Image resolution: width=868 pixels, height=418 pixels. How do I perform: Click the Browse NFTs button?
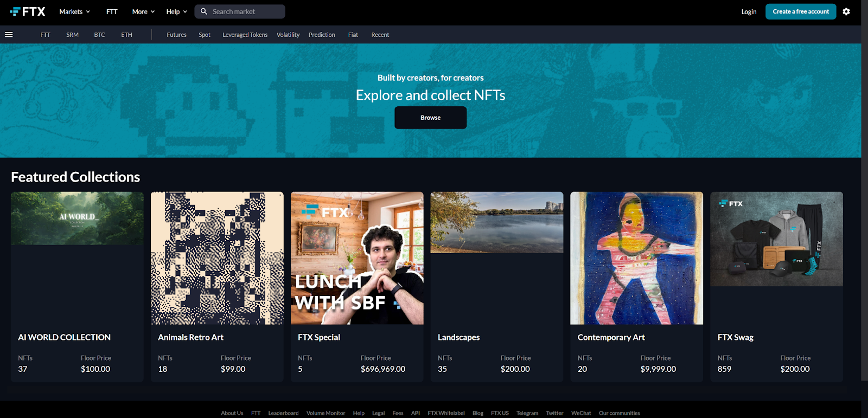click(x=430, y=118)
